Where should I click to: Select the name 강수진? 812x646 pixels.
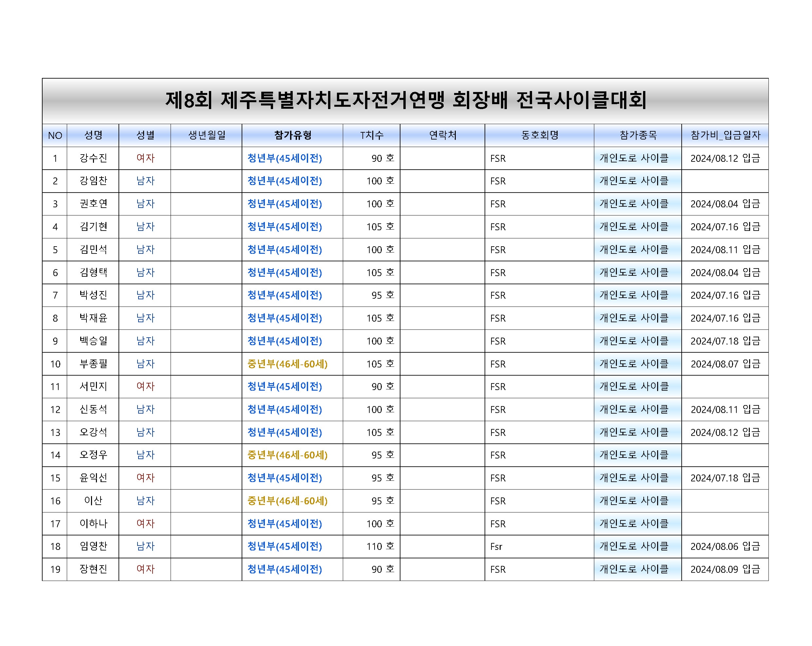point(93,158)
